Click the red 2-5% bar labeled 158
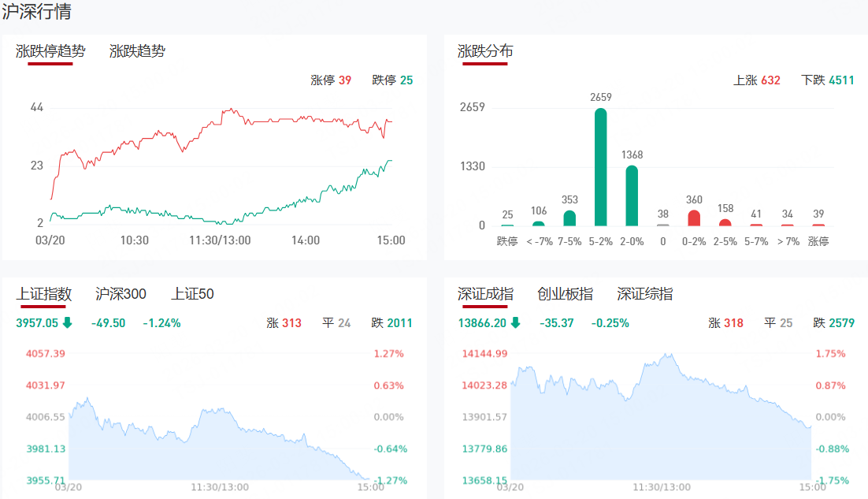 coord(725,222)
